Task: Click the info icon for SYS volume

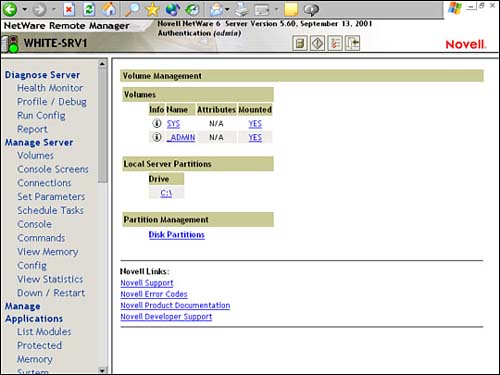Action: [x=157, y=123]
